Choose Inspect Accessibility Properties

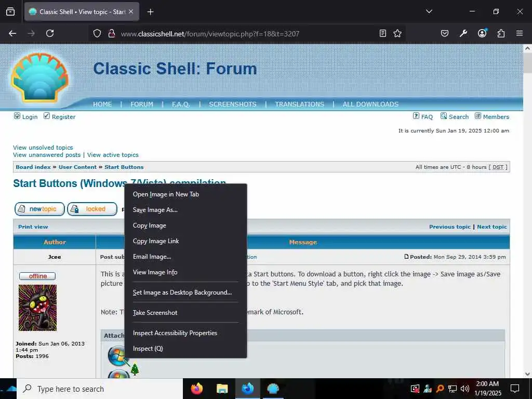tap(185, 333)
